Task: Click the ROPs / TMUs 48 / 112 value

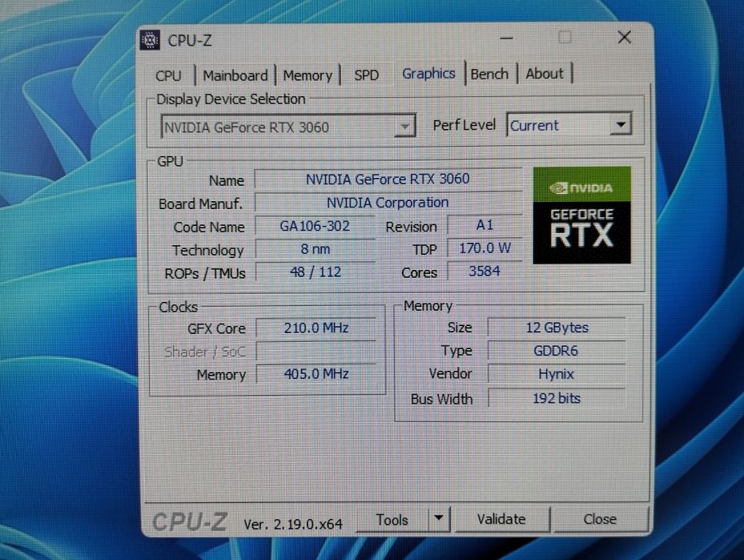Action: tap(315, 272)
